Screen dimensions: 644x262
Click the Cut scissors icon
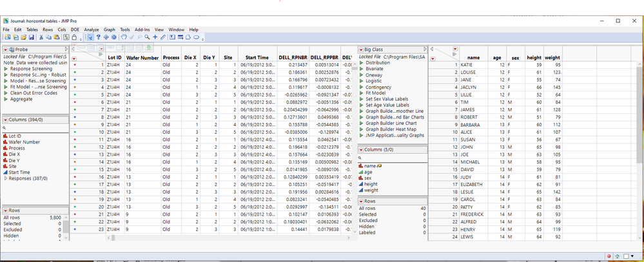point(41,37)
